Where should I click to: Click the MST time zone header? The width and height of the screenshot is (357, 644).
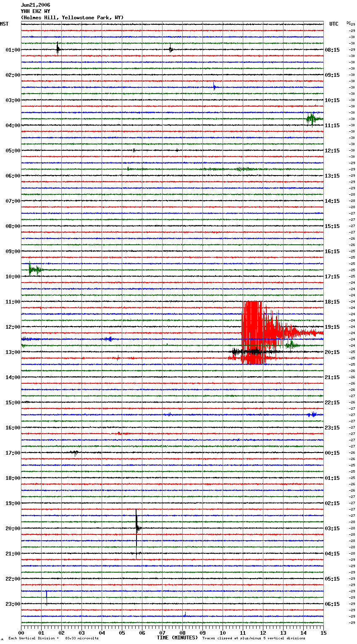(4, 24)
